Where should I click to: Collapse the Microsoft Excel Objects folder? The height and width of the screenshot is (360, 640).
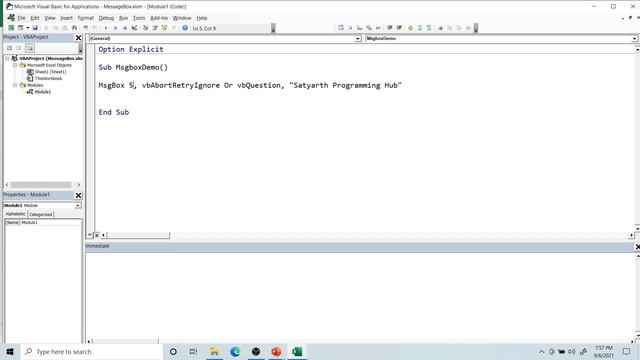[x=15, y=65]
